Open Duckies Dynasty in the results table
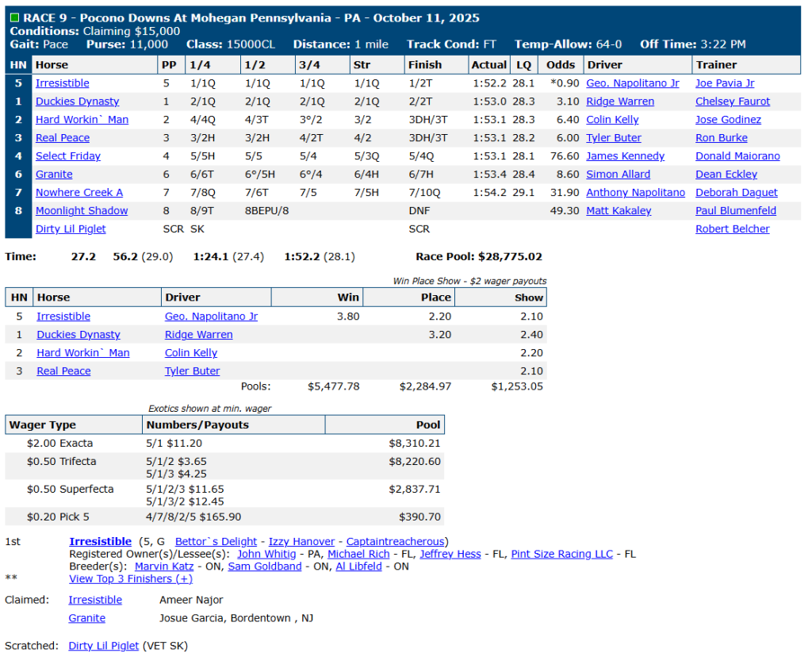 pyautogui.click(x=77, y=102)
